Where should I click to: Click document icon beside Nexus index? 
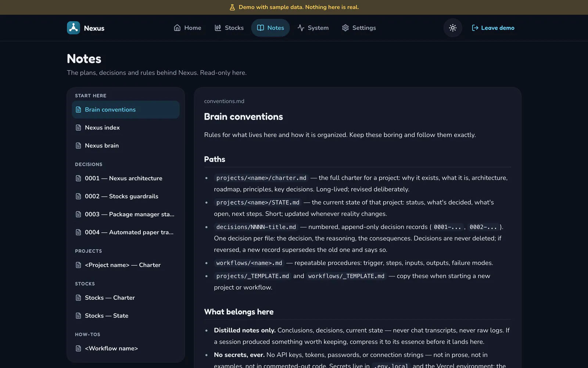[x=78, y=128]
